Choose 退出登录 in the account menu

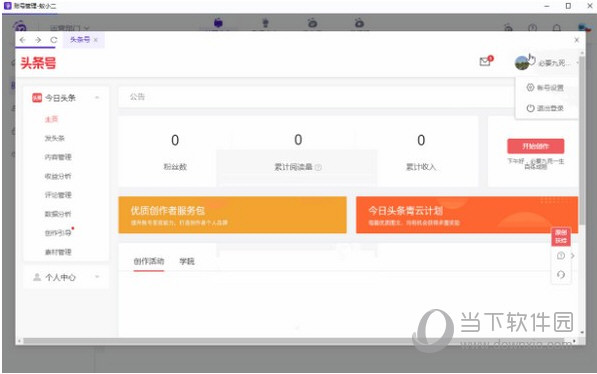coord(545,108)
